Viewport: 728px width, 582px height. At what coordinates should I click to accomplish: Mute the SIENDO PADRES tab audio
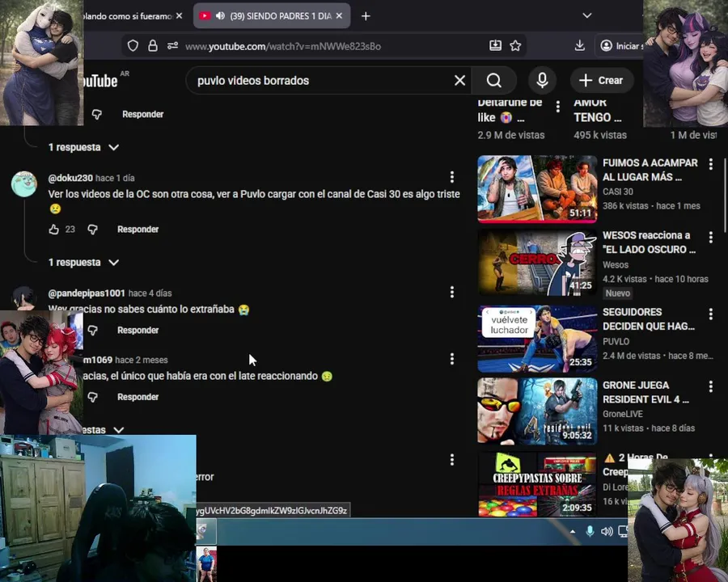pyautogui.click(x=221, y=16)
